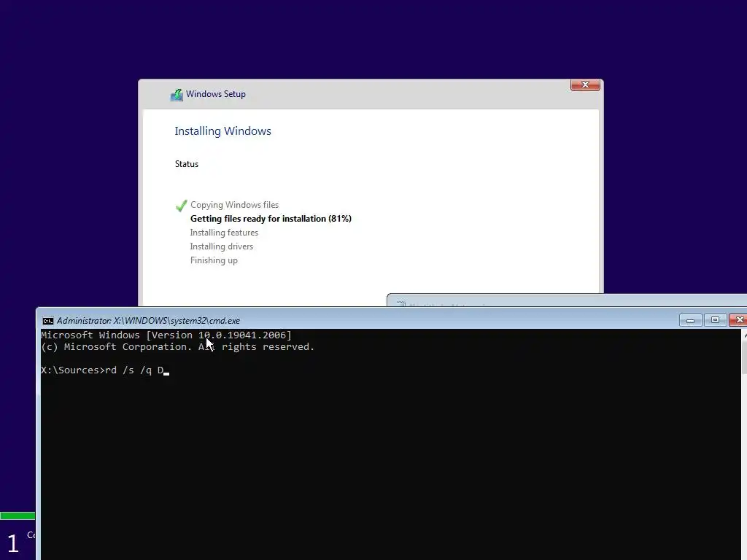Viewport: 747px width, 560px height.
Task: Click the 'Windows Setup' title text
Action: click(216, 94)
